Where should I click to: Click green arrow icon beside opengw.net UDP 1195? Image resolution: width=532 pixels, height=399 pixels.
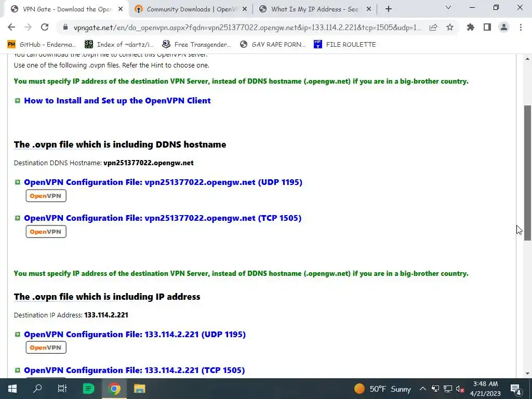(17, 182)
